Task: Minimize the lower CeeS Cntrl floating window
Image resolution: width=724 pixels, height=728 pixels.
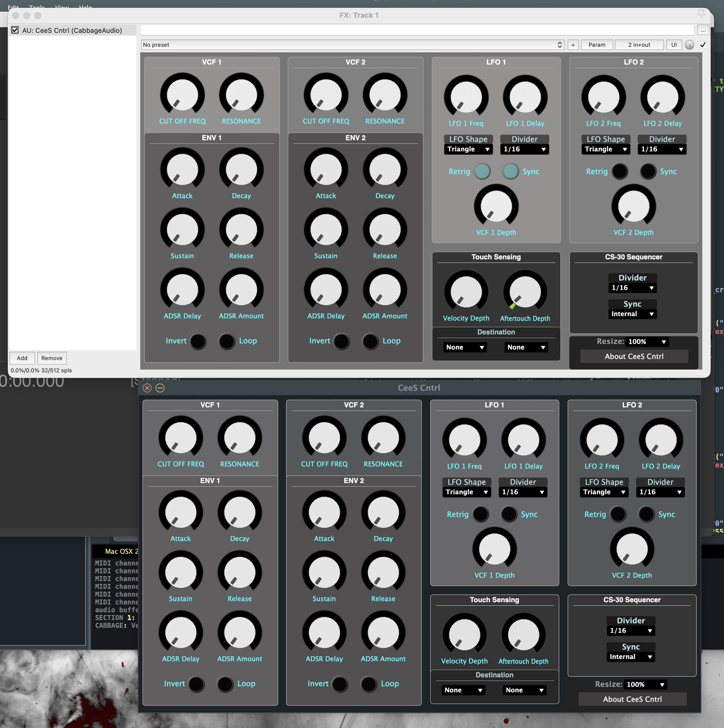Action: tap(160, 388)
